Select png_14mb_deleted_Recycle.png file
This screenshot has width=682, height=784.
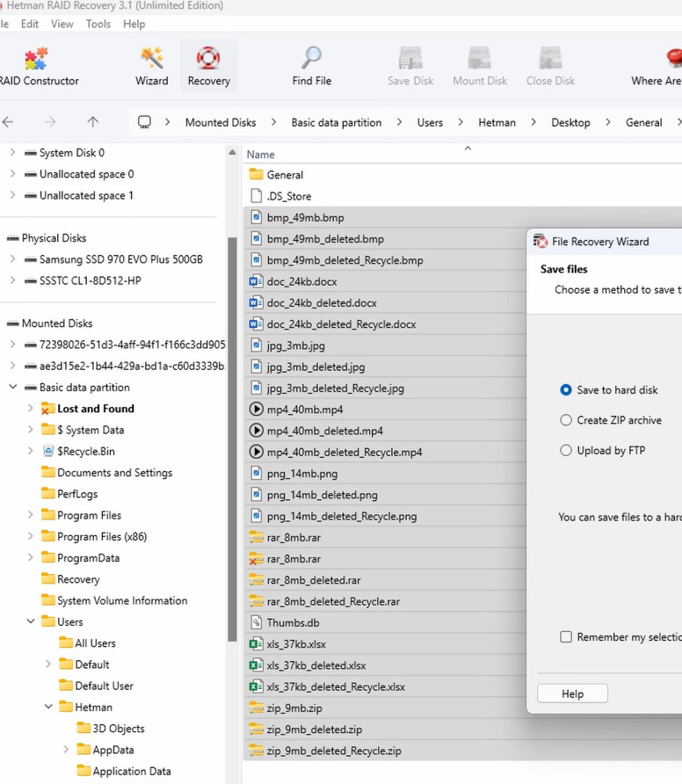(x=333, y=516)
